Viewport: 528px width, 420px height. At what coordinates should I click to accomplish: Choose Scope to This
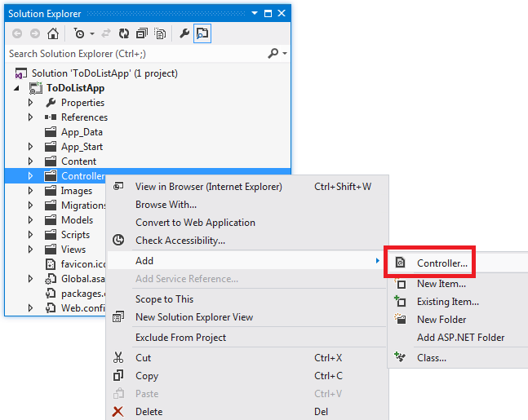click(247, 299)
